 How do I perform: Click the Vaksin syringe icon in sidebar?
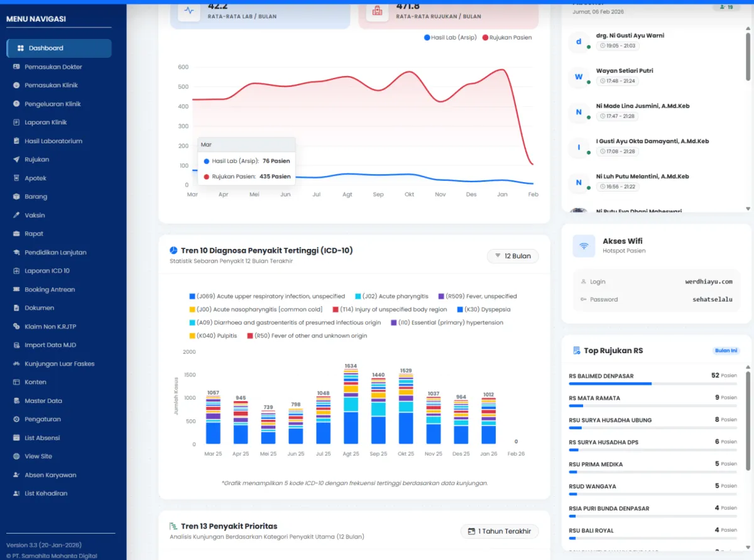(x=17, y=216)
